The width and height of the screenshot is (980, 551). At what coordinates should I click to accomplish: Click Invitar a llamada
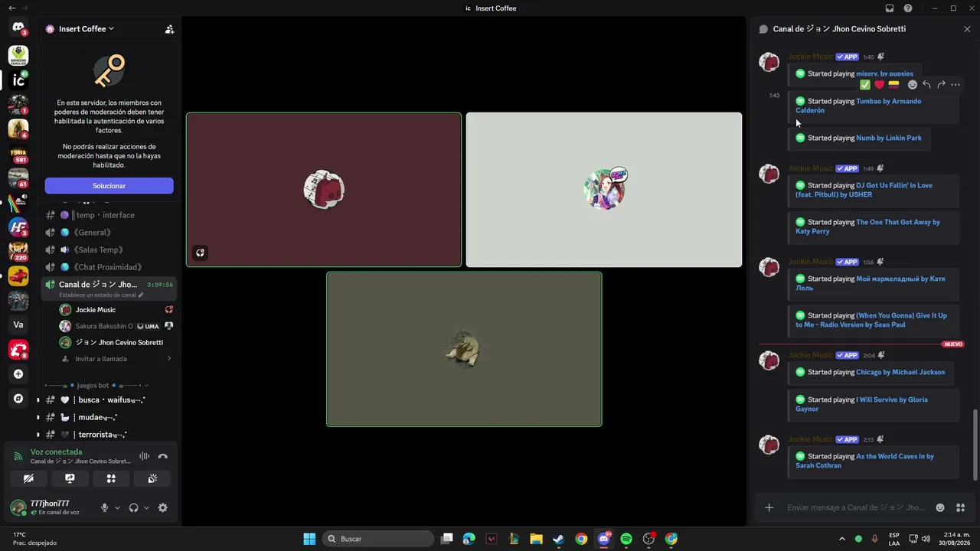(101, 359)
